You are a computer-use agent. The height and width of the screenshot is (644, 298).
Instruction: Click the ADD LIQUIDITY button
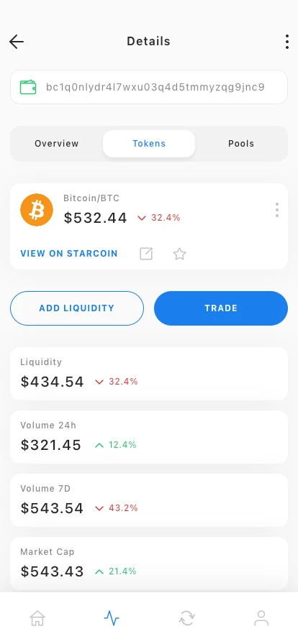(x=77, y=308)
